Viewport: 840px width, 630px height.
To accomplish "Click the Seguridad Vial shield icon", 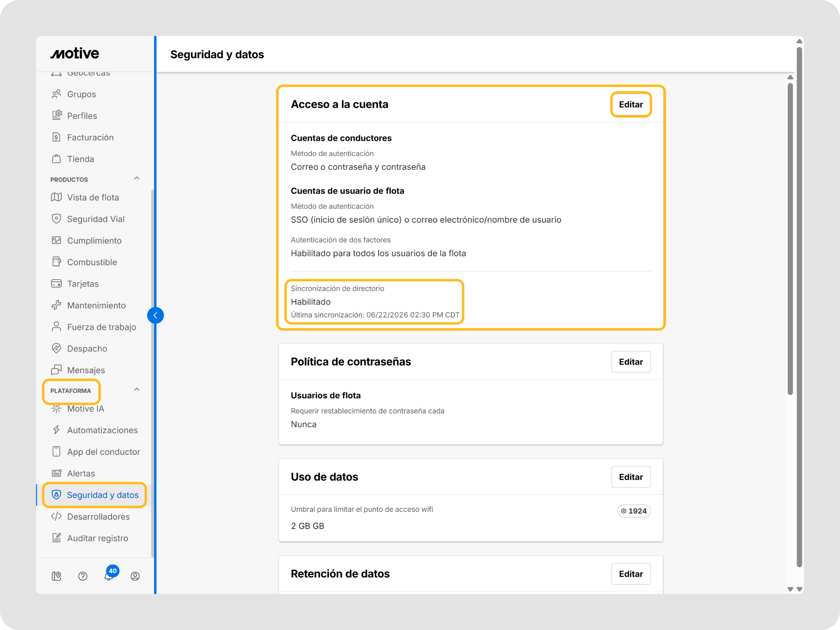I will pos(57,219).
